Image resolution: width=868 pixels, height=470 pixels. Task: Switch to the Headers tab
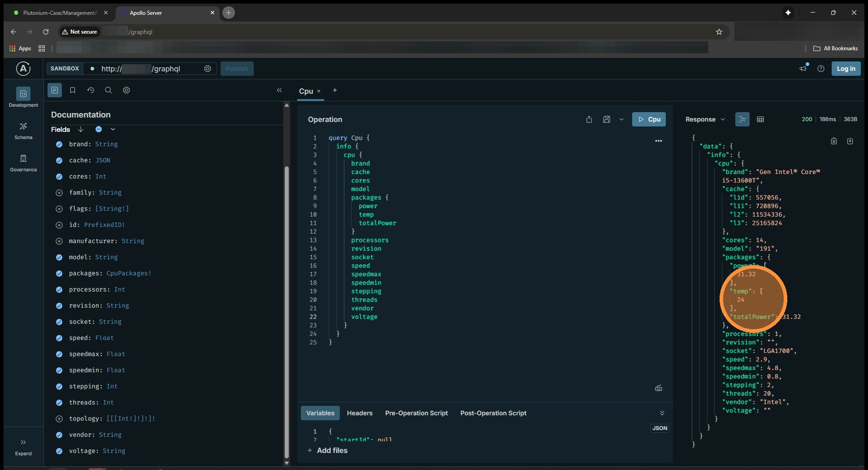(360, 413)
